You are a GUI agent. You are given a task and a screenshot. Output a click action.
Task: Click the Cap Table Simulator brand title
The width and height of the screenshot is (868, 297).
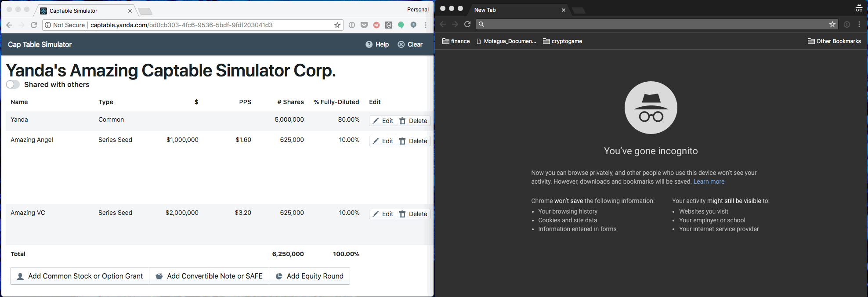click(x=40, y=44)
